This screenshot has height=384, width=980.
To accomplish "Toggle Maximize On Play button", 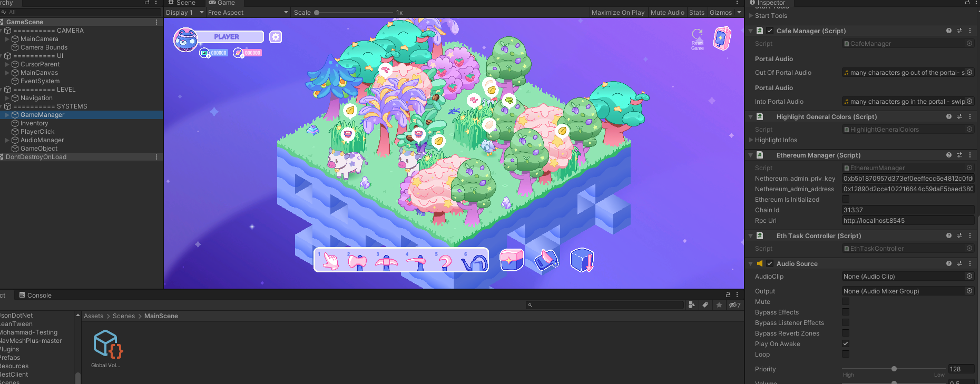I will 618,13.
